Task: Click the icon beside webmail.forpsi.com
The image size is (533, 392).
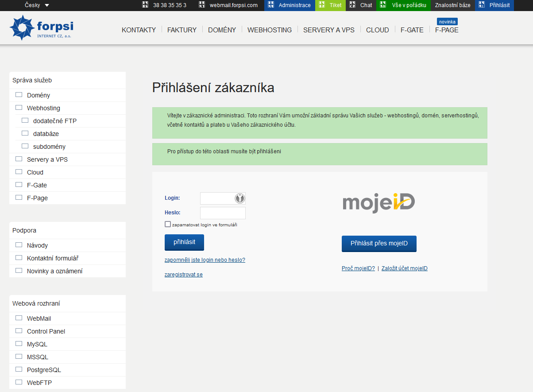Action: pyautogui.click(x=202, y=5)
